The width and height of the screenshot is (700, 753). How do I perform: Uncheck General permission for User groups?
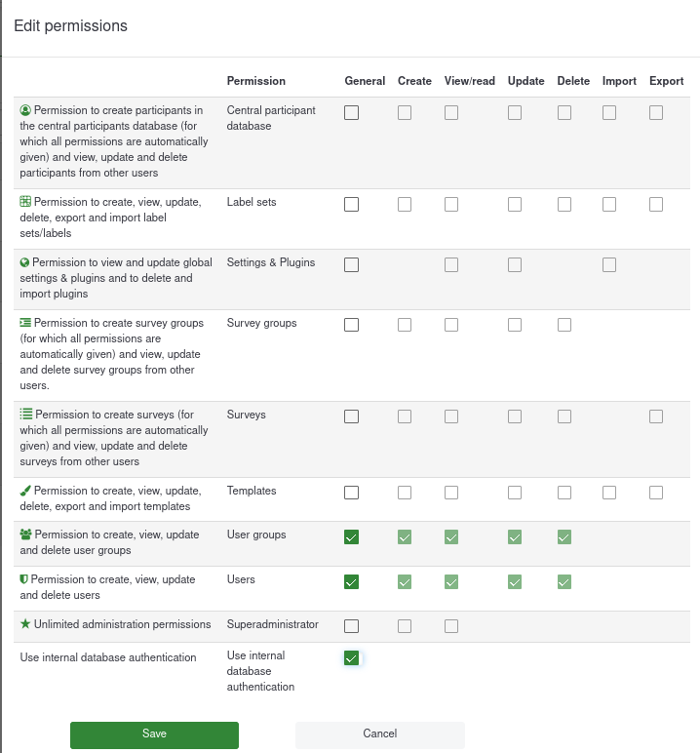pos(351,536)
